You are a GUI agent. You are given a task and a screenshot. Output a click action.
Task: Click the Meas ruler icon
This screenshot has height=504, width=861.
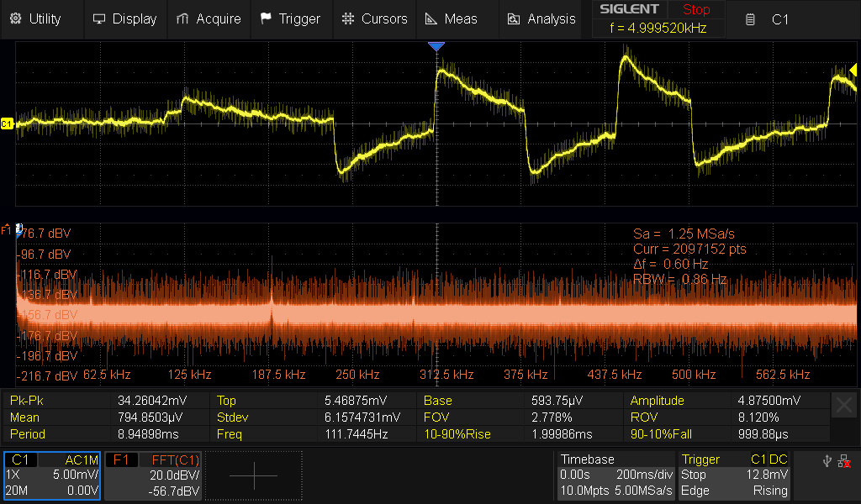coord(430,18)
